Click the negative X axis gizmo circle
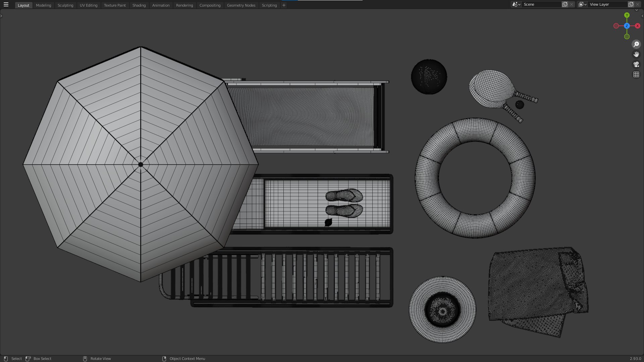Viewport: 644px width, 362px height. (x=616, y=26)
